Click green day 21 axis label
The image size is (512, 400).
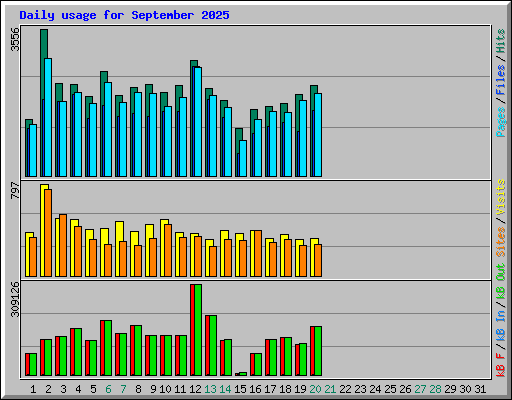point(330,389)
